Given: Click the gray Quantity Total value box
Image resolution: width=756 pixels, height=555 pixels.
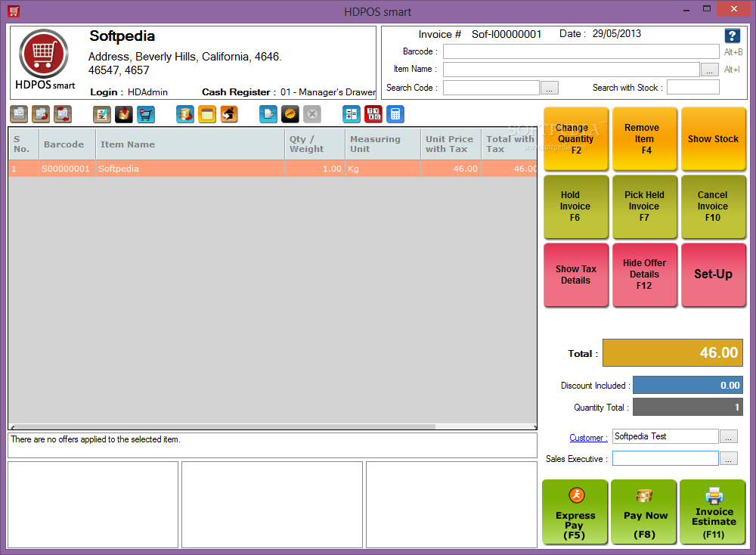Looking at the screenshot, I should [x=687, y=407].
